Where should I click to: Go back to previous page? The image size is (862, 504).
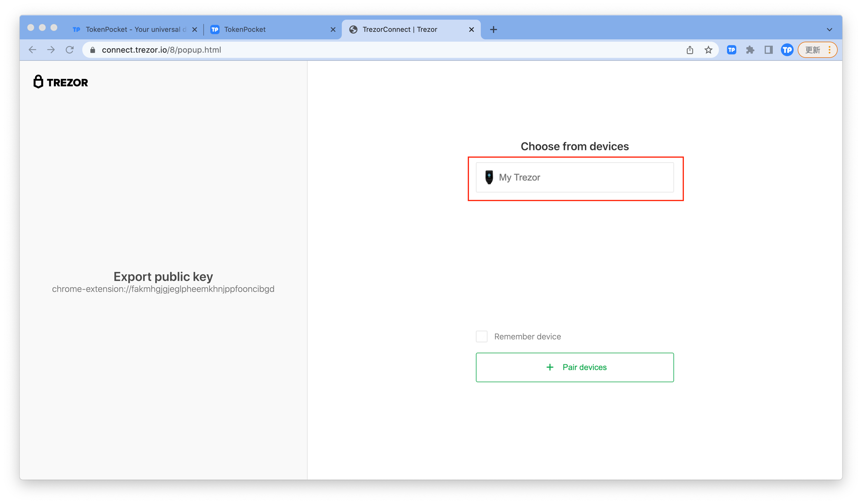pyautogui.click(x=33, y=50)
